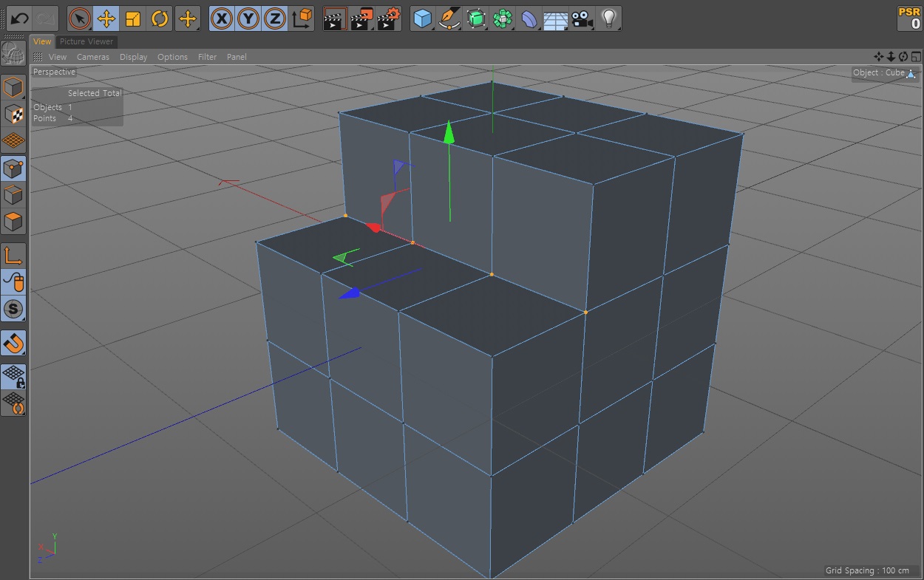Click the red X axis arrow handle

[373, 227]
